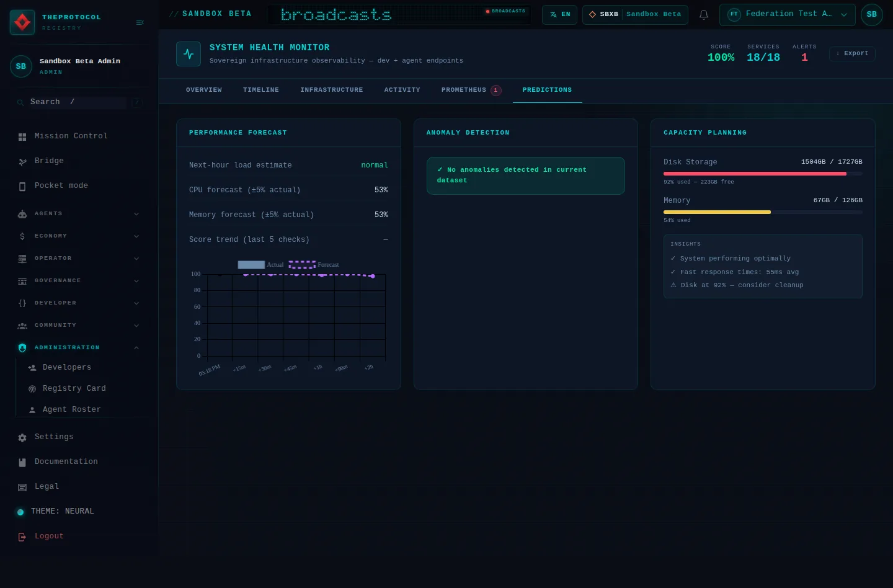
Task: Open notifications bell icon
Action: tap(704, 14)
